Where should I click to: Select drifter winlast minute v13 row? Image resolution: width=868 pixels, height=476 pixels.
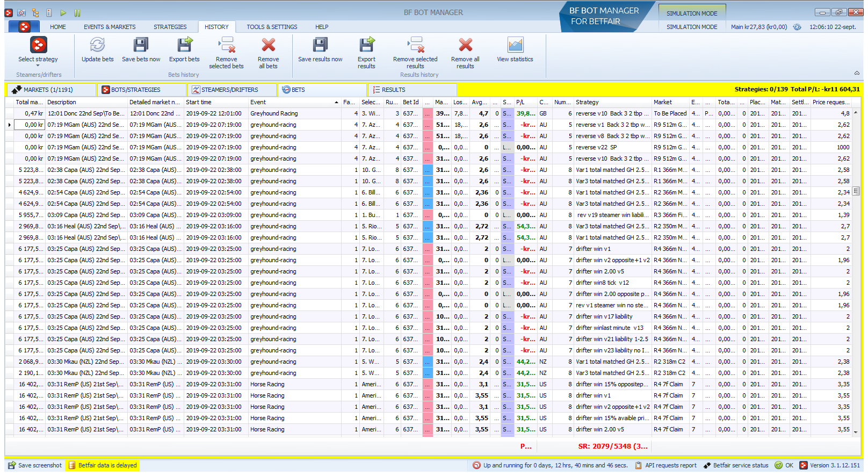click(429, 328)
